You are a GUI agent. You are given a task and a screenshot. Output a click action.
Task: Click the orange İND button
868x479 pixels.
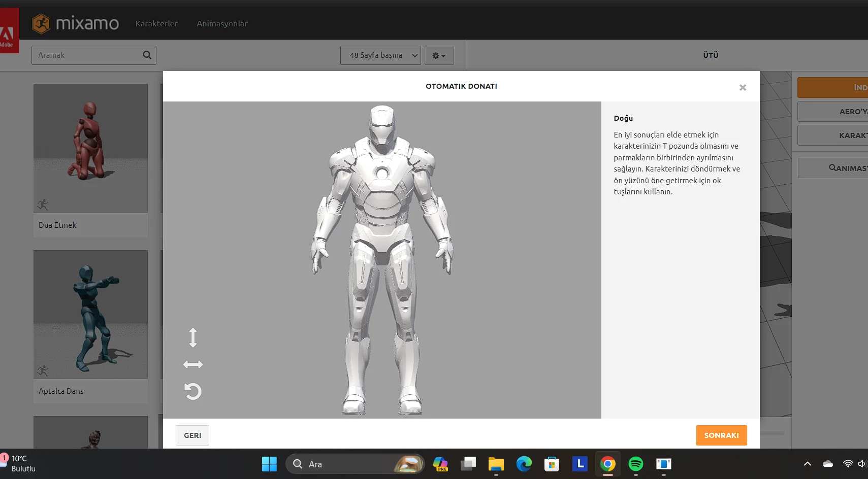coord(833,87)
